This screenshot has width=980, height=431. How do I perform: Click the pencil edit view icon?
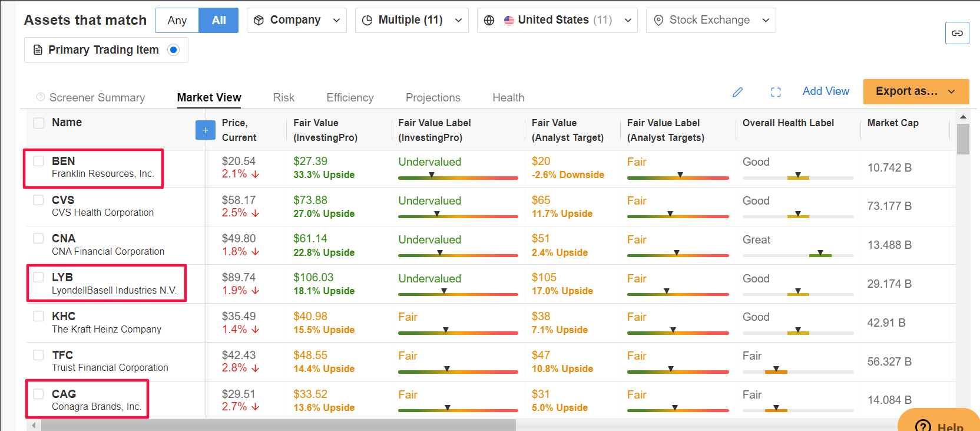737,92
